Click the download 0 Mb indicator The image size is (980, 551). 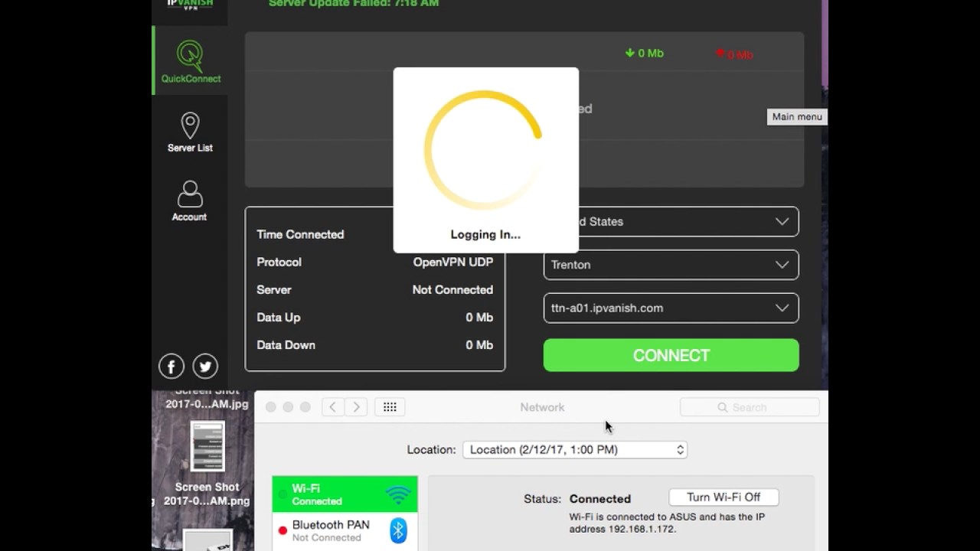[644, 54]
